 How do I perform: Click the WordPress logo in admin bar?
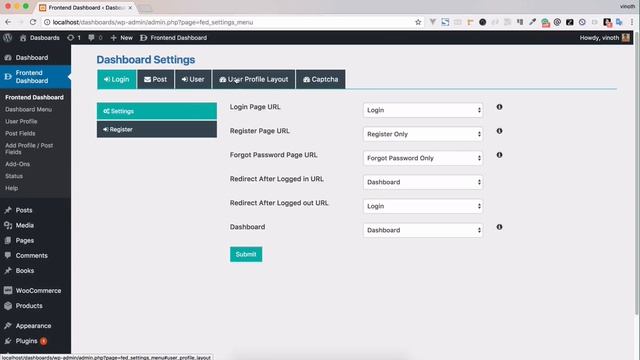coord(7,38)
